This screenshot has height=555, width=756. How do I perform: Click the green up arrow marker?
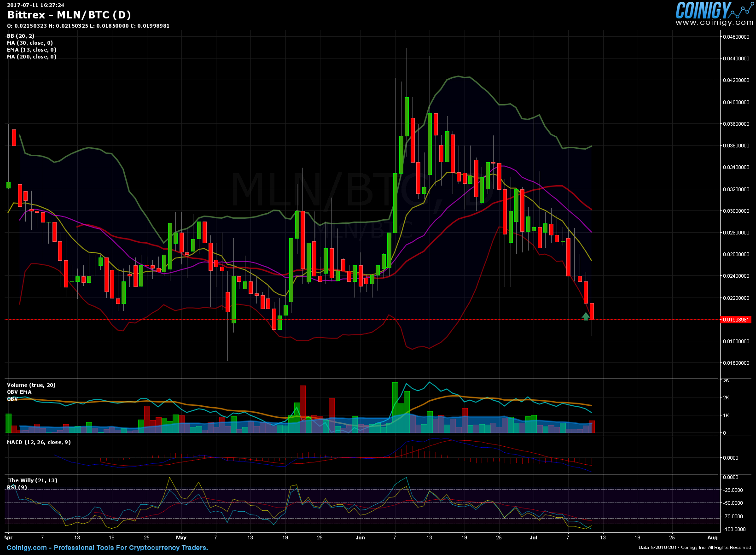585,316
